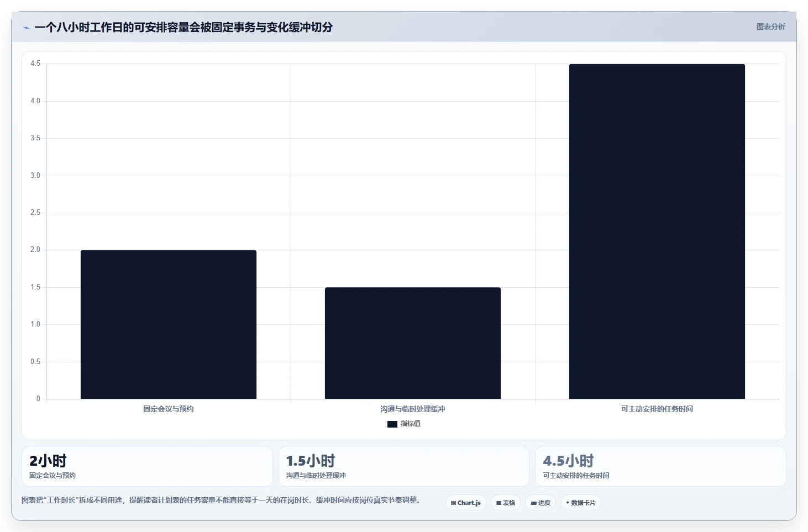This screenshot has width=808, height=532.
Task: Open the 2小时 data card
Action: (x=147, y=466)
